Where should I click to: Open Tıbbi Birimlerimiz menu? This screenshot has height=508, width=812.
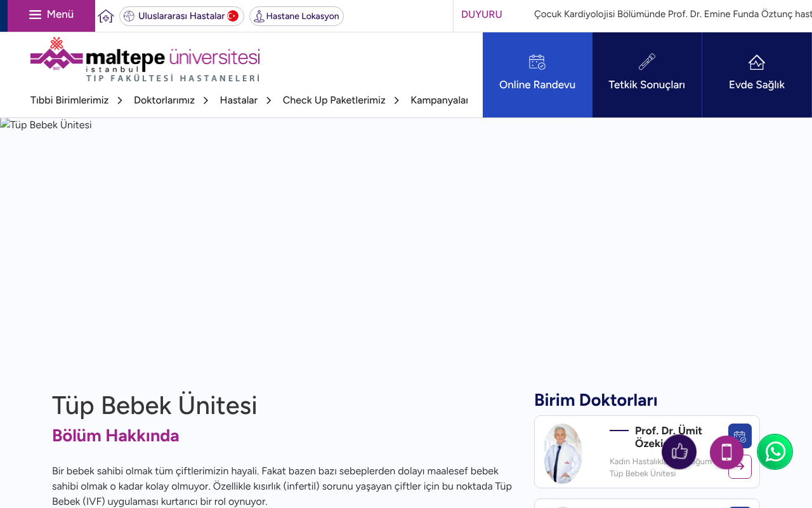coord(70,100)
